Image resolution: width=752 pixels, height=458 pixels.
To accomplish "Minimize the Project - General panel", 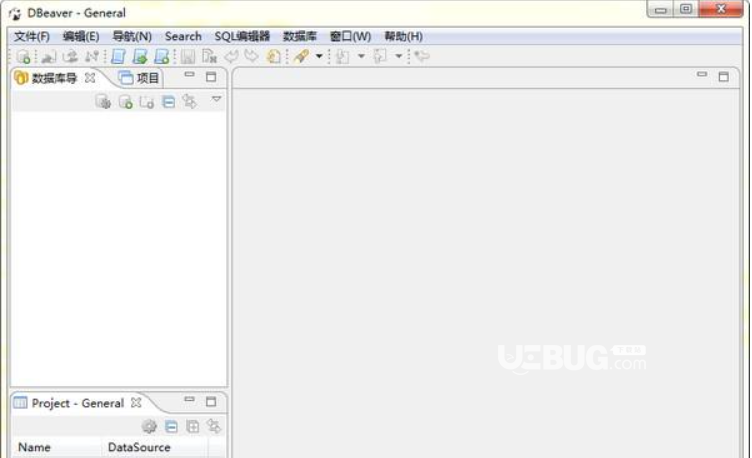I will pos(189,399).
